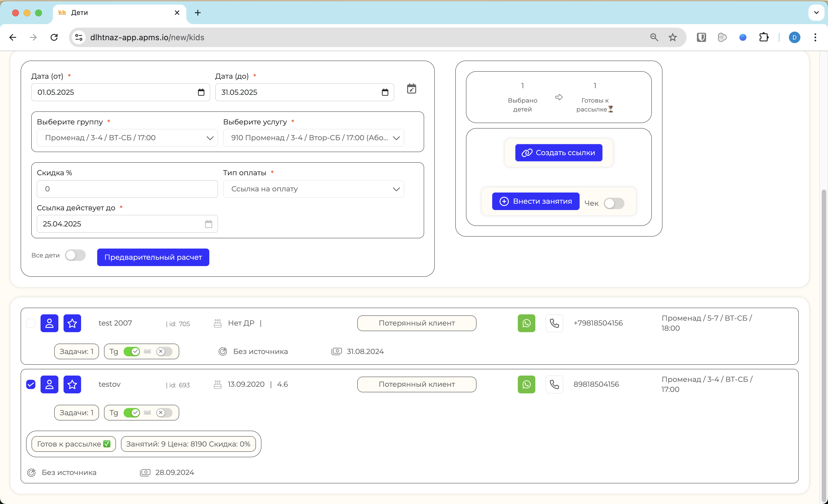Toggle mail x switch for test 2007

click(x=164, y=351)
